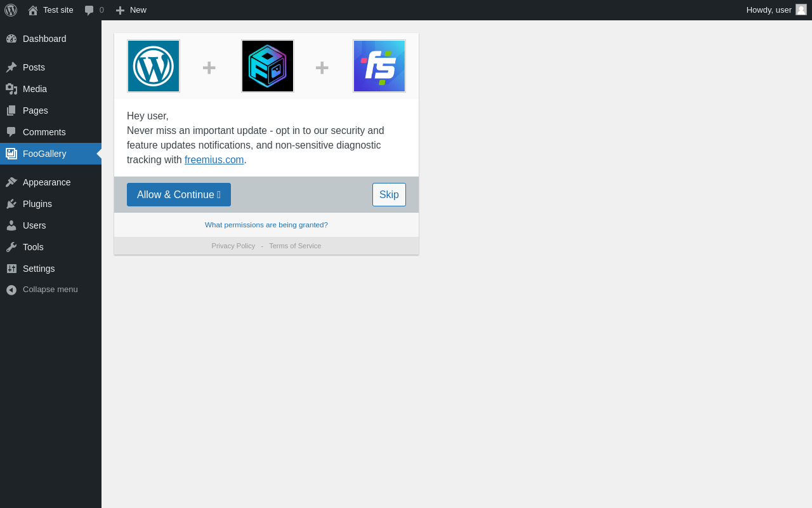This screenshot has width=812, height=508.
Task: Skip the opt-in prompt
Action: 389,194
